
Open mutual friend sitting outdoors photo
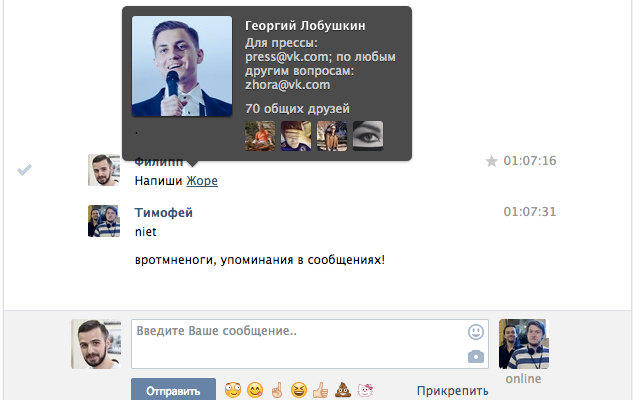332,136
